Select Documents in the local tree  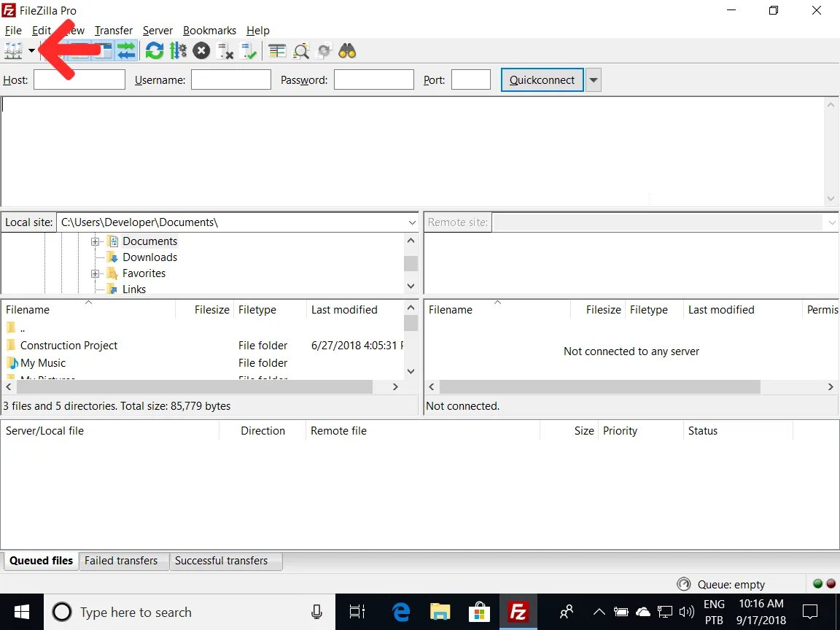[x=149, y=241]
